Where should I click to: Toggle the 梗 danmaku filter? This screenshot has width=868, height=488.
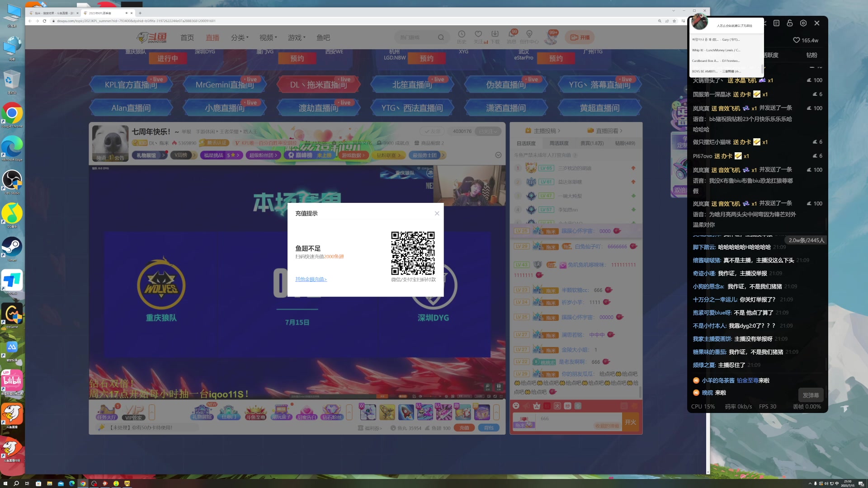(568, 406)
